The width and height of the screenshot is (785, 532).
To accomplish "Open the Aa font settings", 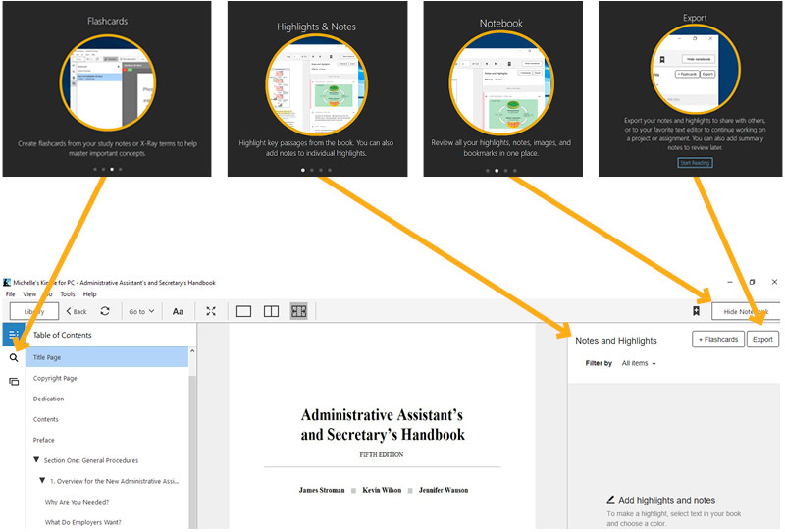I will pyautogui.click(x=178, y=311).
